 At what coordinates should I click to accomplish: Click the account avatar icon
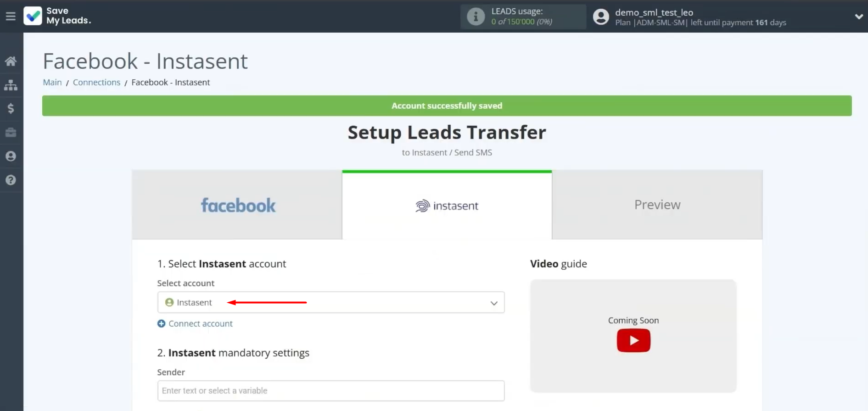tap(601, 17)
